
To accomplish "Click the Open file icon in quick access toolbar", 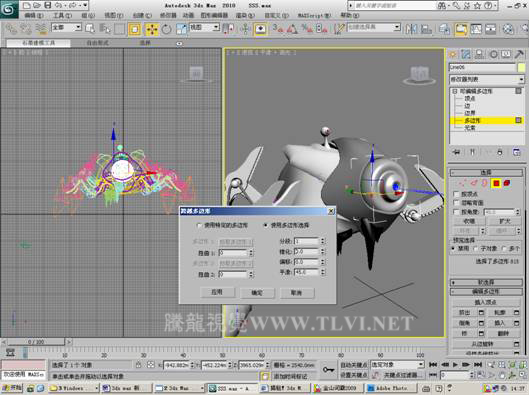I will pyautogui.click(x=37, y=5).
